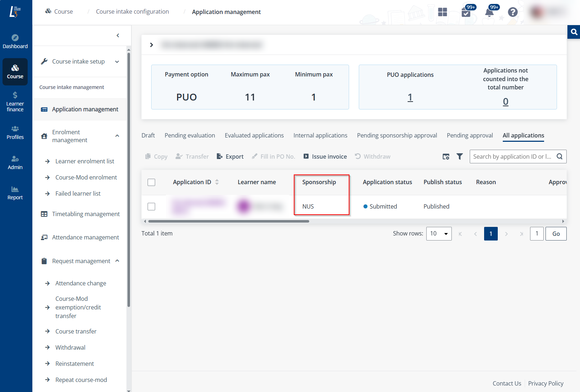This screenshot has height=392, width=580.
Task: Open the Report section in the sidebar
Action: pyautogui.click(x=15, y=193)
